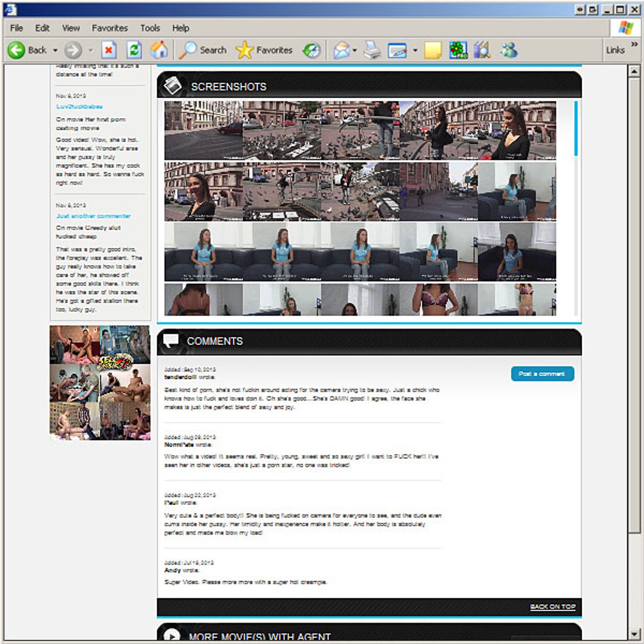Open the dropdown beside the Edit icon
The image size is (644, 644).
click(415, 50)
